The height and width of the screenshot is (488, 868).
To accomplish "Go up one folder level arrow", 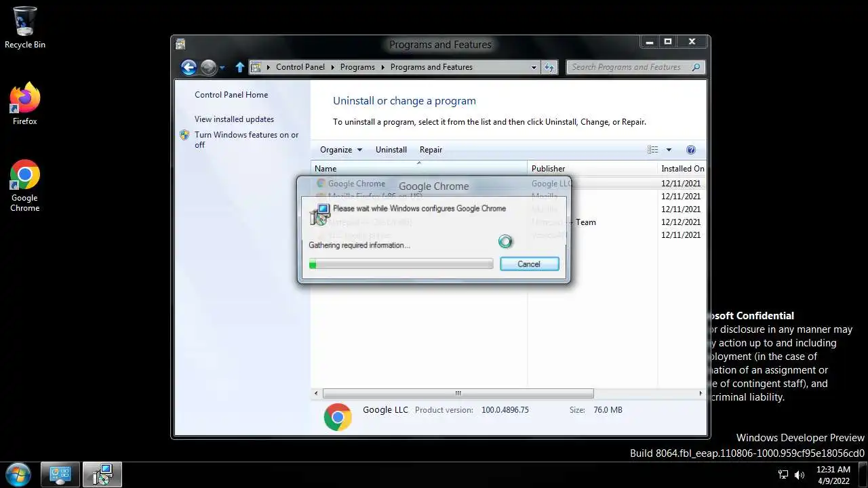I will 239,67.
